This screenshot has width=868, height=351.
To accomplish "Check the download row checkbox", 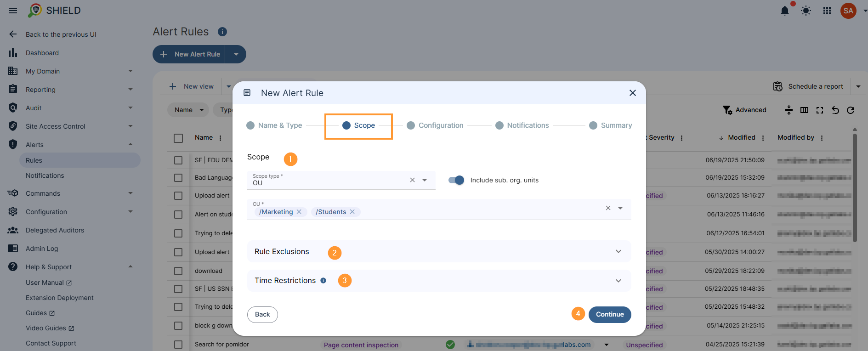I will [x=178, y=271].
